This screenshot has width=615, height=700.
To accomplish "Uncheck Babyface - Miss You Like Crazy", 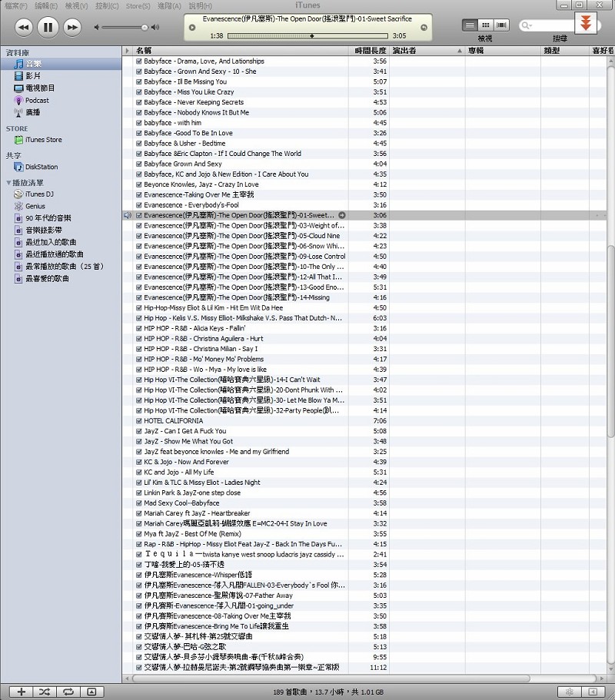I will 139,92.
